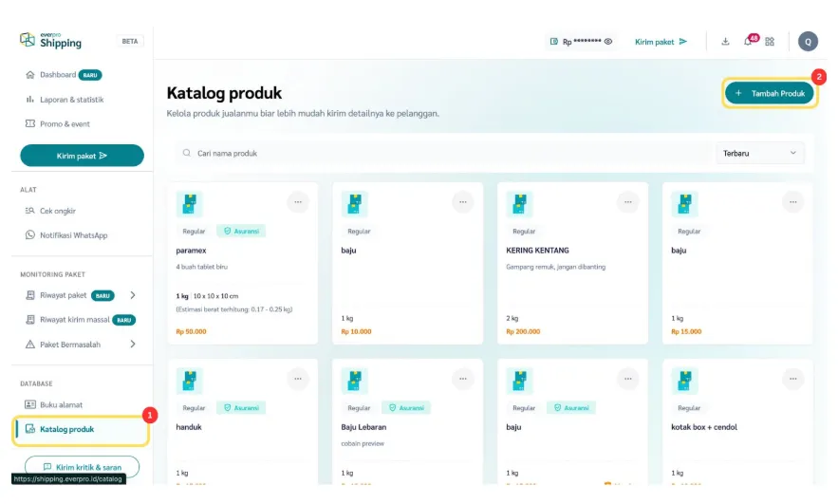Click Kirim kritik & saran button
Viewport: 838px width, 504px height.
(82, 467)
